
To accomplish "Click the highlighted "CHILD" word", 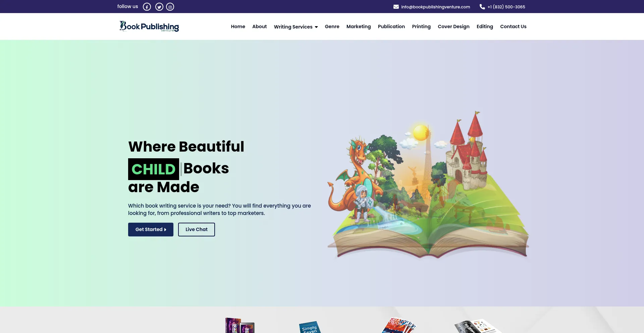I will (154, 169).
